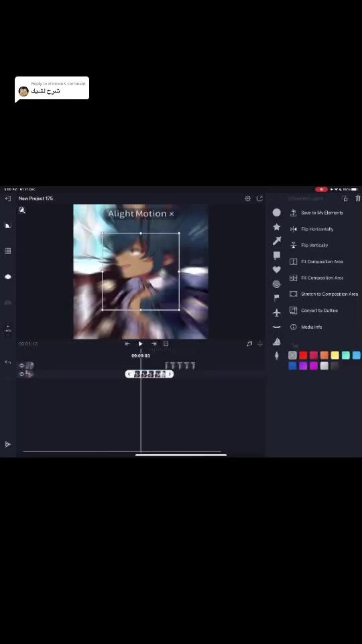Trim clip using right chevron handle
The image size is (362, 644).
pos(170,374)
